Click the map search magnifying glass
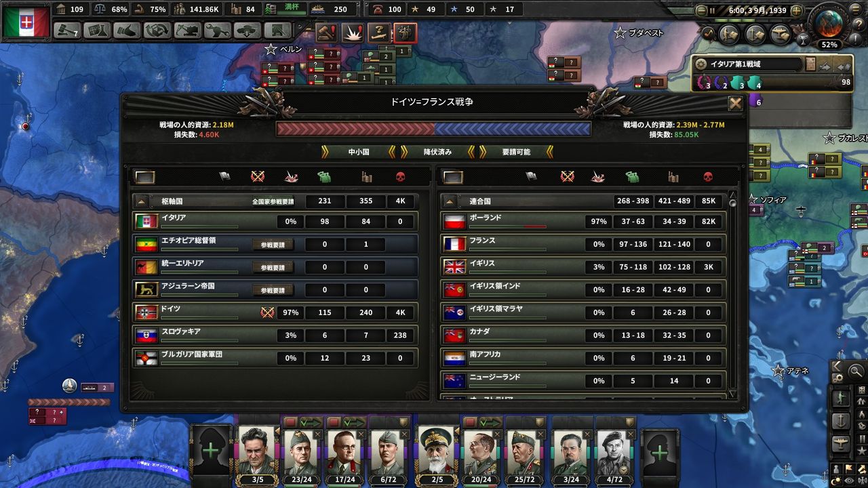The width and height of the screenshot is (868, 488). click(856, 371)
